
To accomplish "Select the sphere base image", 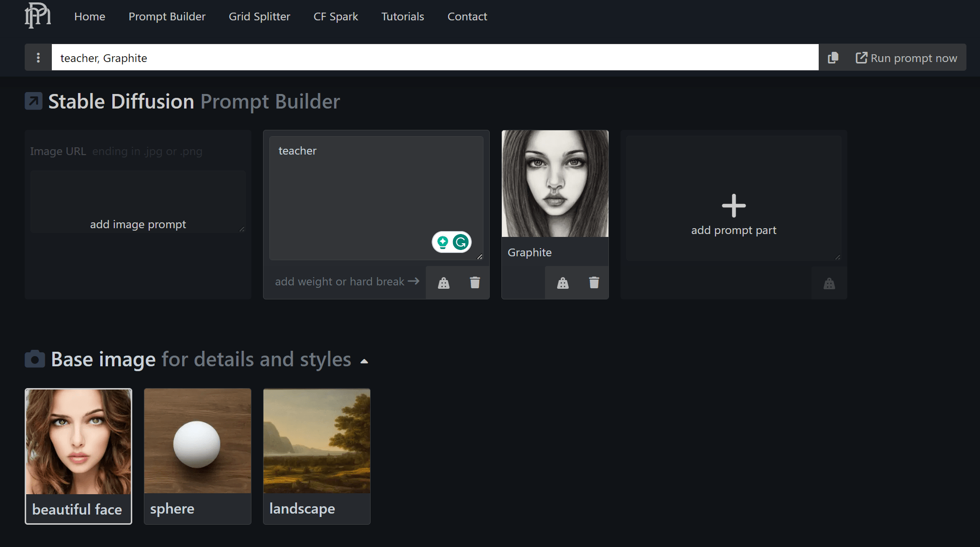I will click(x=197, y=455).
